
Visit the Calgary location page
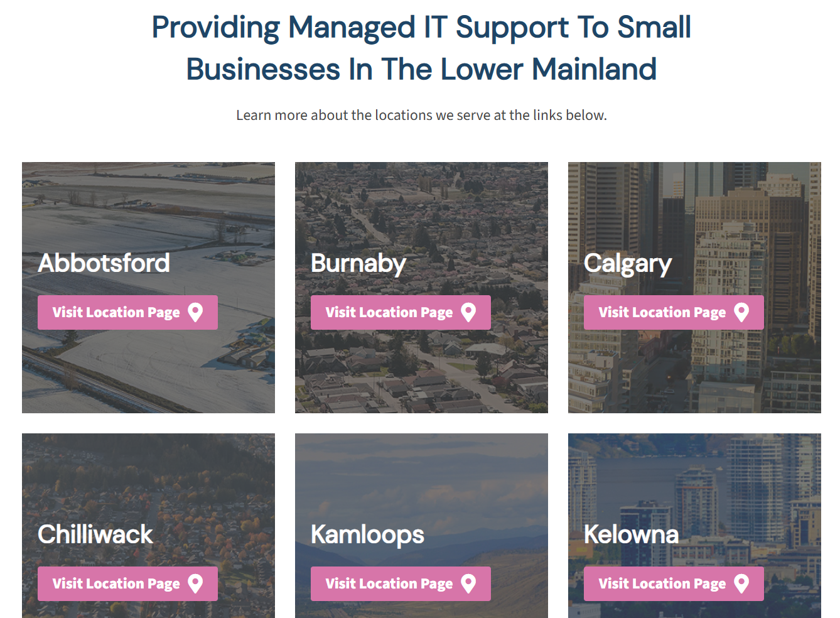pos(673,312)
